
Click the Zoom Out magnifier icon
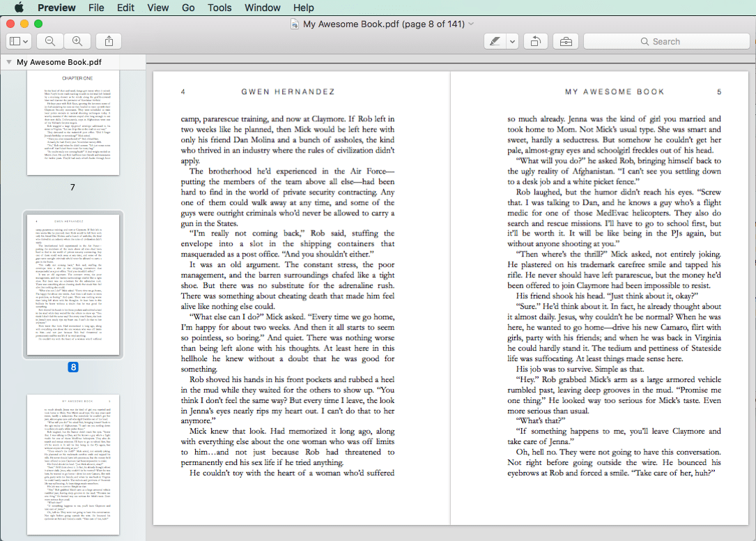50,42
